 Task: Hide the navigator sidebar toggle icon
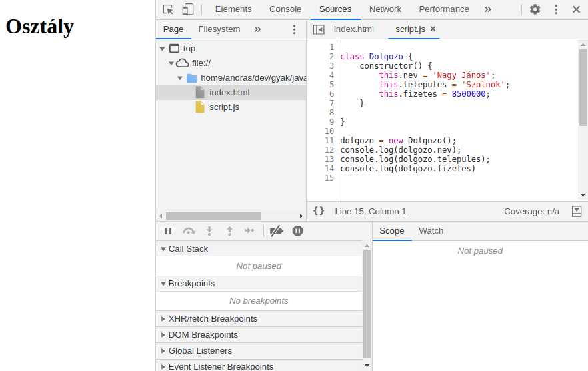point(319,29)
